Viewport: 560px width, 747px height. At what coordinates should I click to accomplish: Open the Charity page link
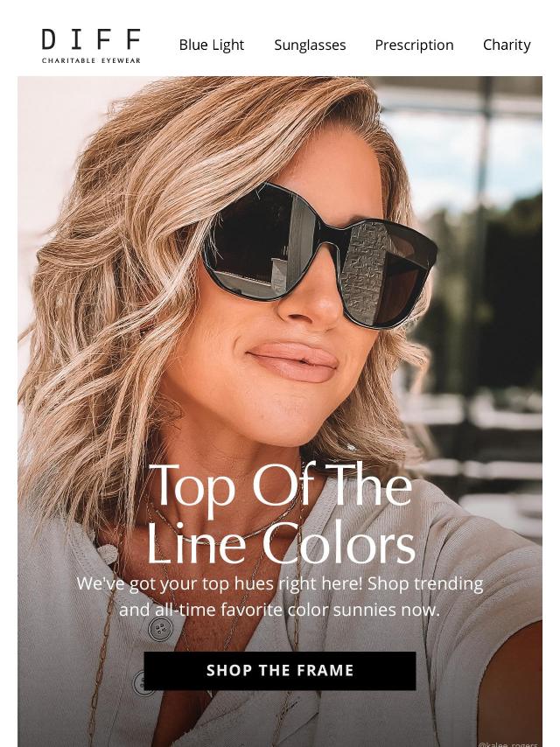pos(507,45)
